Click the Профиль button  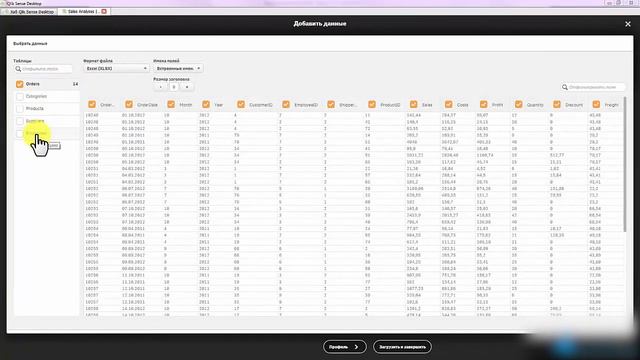345,347
